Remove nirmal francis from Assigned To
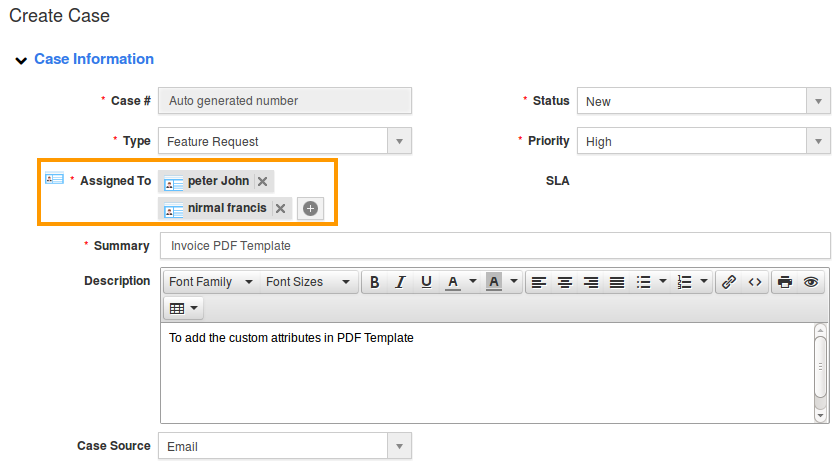The image size is (839, 464). pos(281,209)
